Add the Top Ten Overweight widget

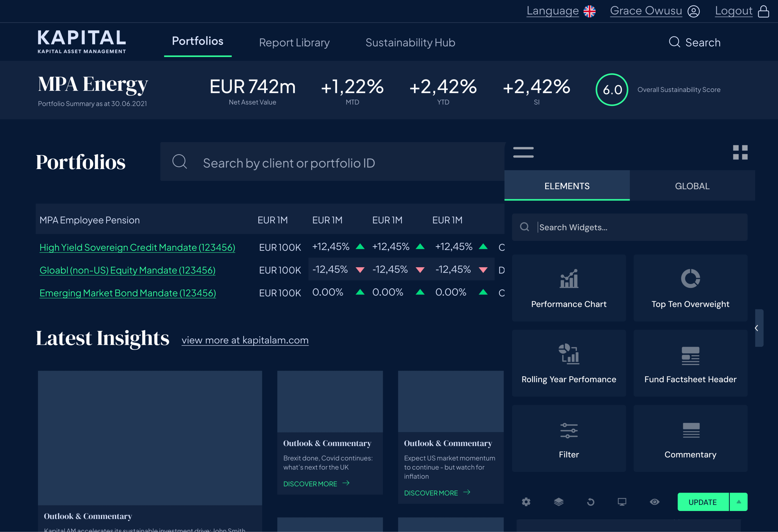(x=690, y=288)
